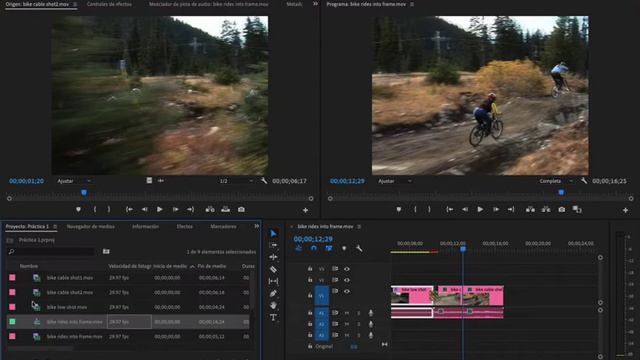Mark In point in Program monitor
This screenshot has width=640, height=360.
416,209
